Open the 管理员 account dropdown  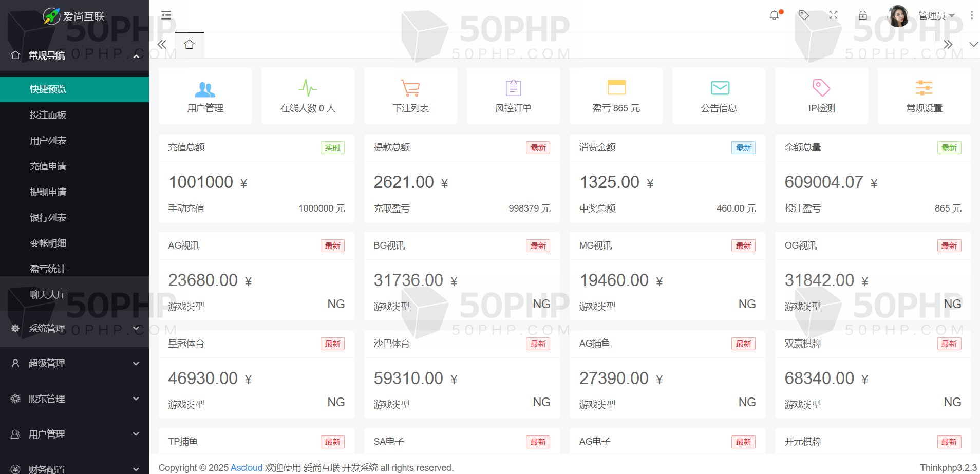point(936,15)
